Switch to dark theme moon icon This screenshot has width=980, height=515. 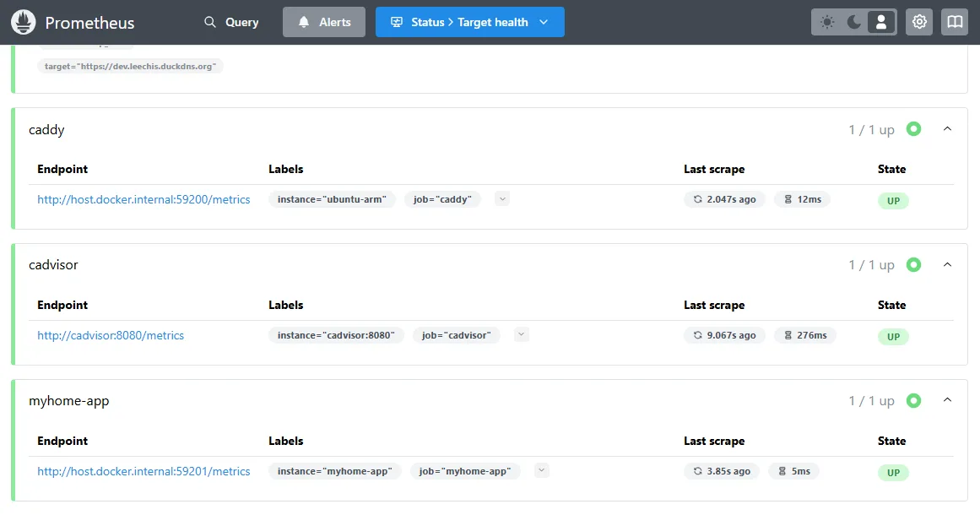(x=854, y=22)
